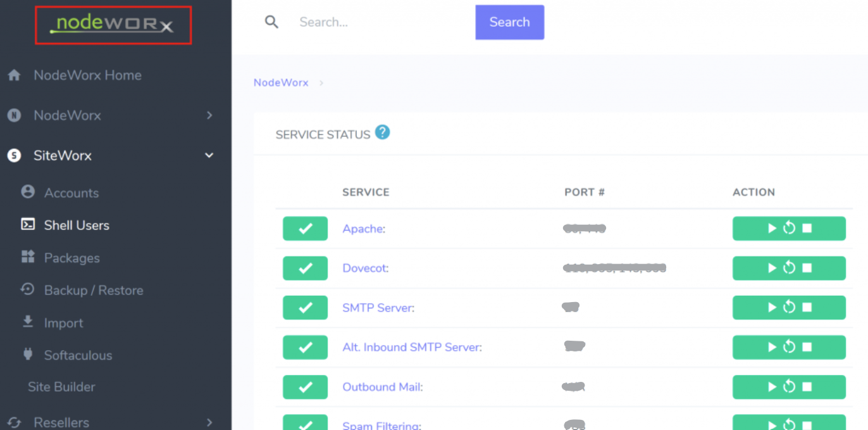Click the Accounts person icon
Image resolution: width=868 pixels, height=430 pixels.
(x=28, y=191)
